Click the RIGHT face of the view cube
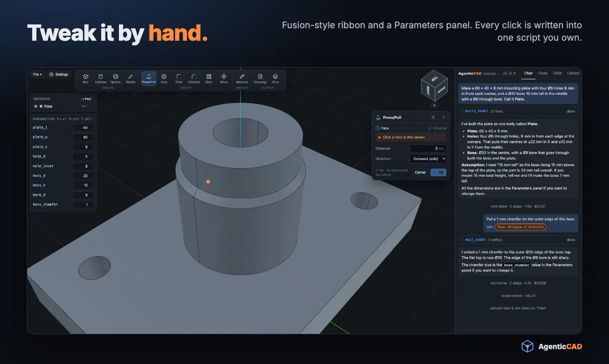Image resolution: width=609 pixels, height=364 pixels. (428, 90)
